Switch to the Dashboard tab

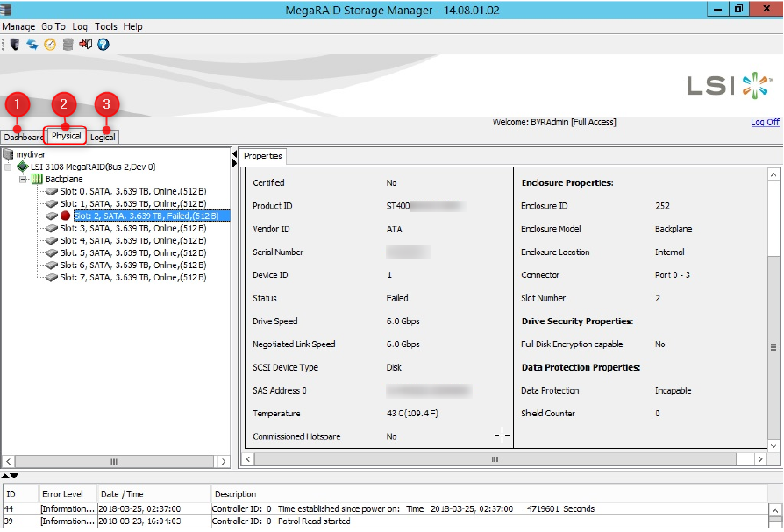23,138
